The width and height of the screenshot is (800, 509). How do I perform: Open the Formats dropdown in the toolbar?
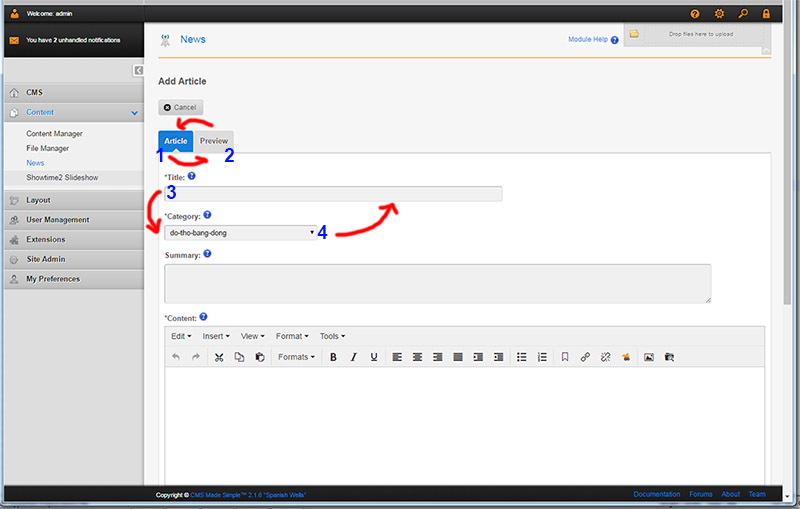[x=296, y=357]
